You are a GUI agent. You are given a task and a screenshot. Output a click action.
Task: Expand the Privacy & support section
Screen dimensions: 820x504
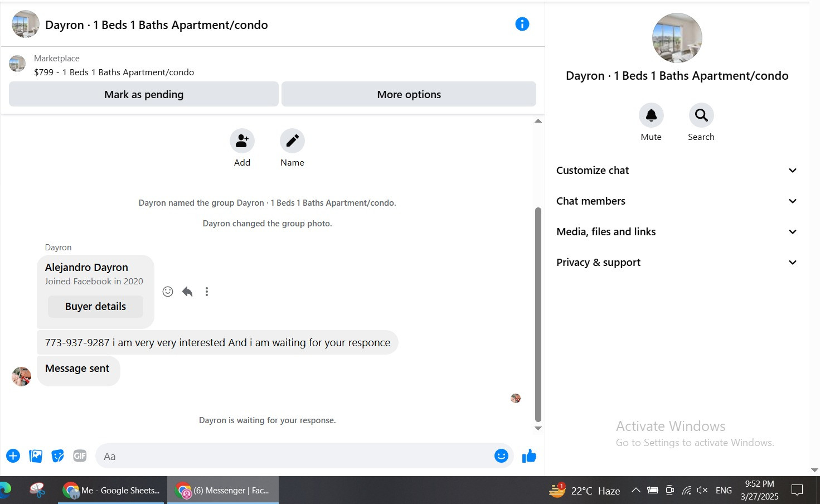677,263
